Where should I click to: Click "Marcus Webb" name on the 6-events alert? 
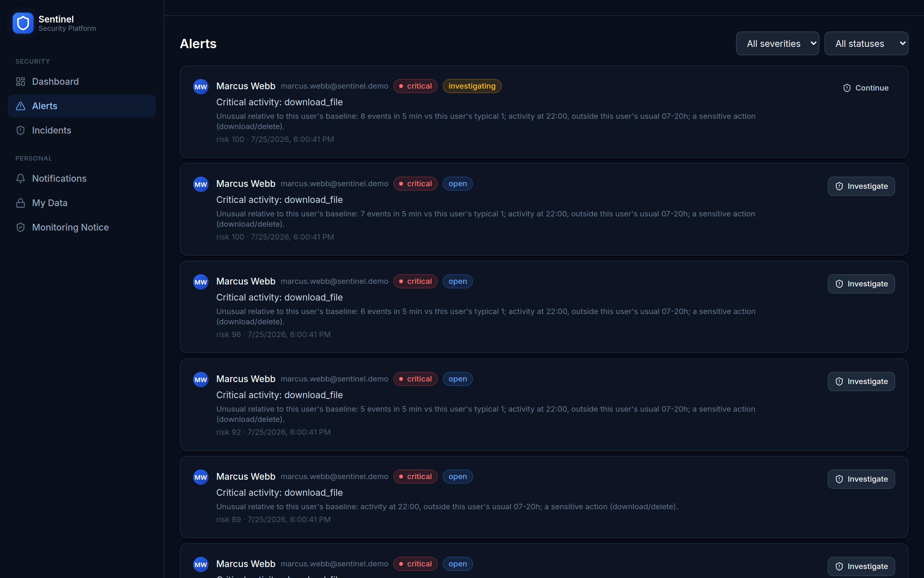coord(246,281)
